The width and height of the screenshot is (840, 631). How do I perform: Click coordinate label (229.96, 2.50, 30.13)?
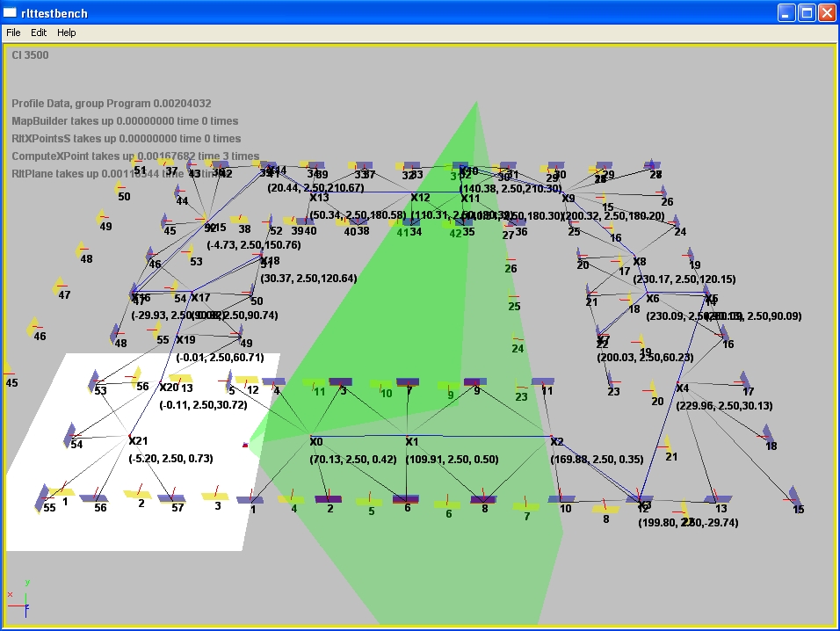coord(724,405)
